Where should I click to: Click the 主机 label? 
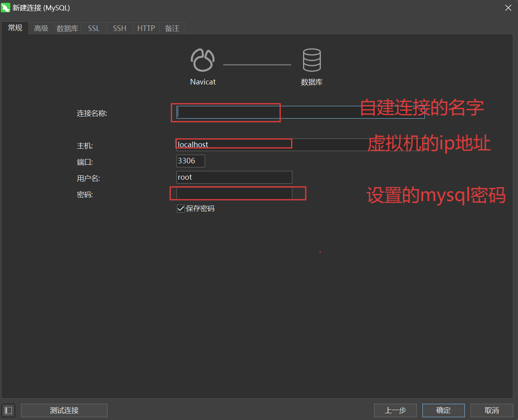pyautogui.click(x=85, y=146)
